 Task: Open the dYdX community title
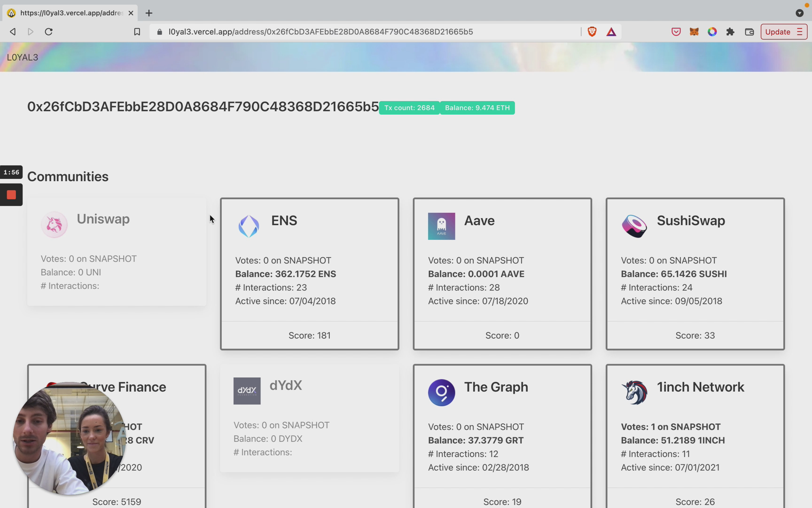point(286,385)
